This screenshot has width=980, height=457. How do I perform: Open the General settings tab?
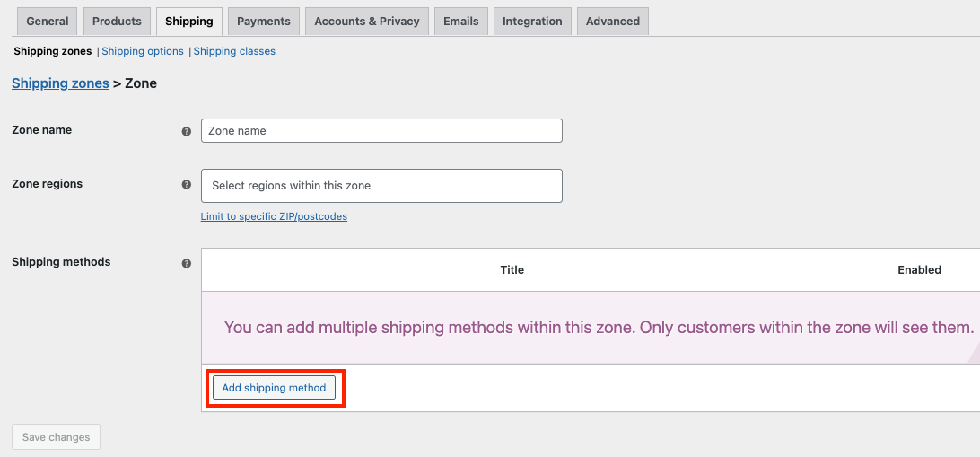(x=48, y=22)
